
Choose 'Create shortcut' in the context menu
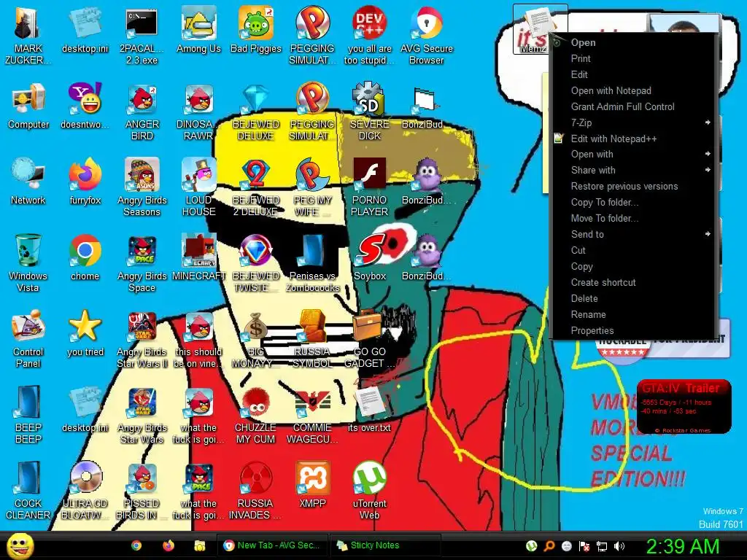pyautogui.click(x=634, y=282)
